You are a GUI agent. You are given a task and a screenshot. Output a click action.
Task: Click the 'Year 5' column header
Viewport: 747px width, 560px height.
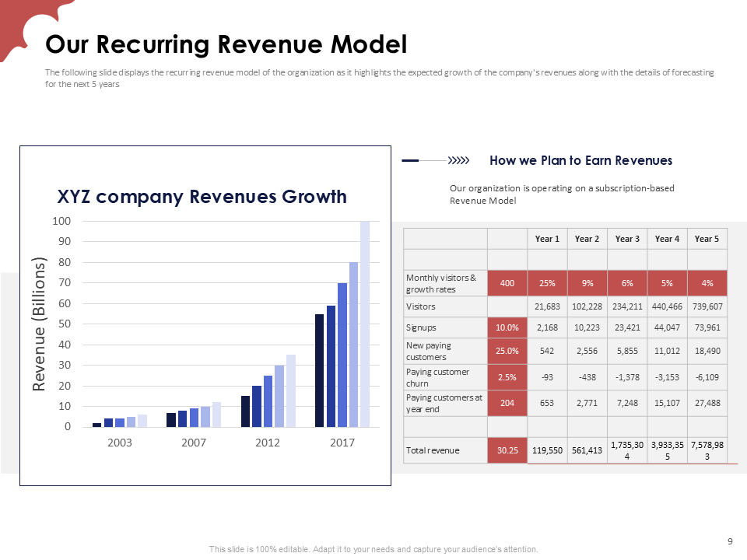coord(707,239)
